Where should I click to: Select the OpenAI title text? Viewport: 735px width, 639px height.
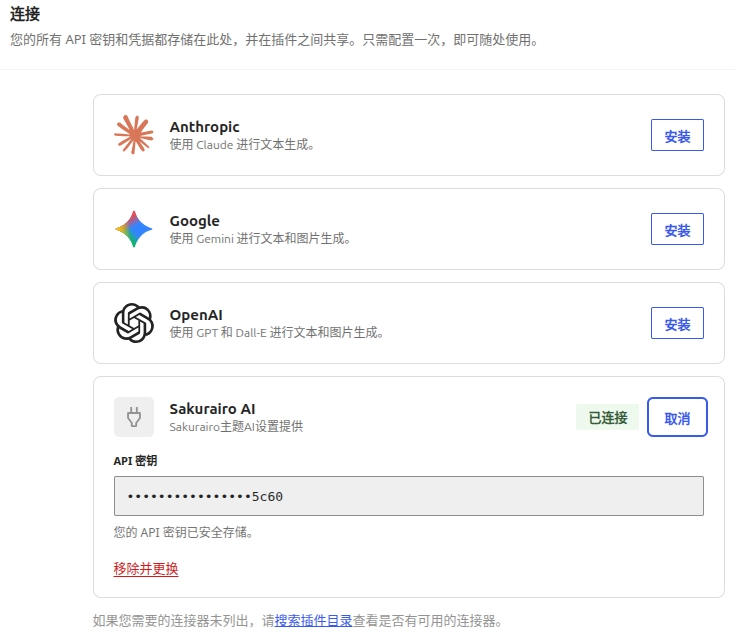196,315
